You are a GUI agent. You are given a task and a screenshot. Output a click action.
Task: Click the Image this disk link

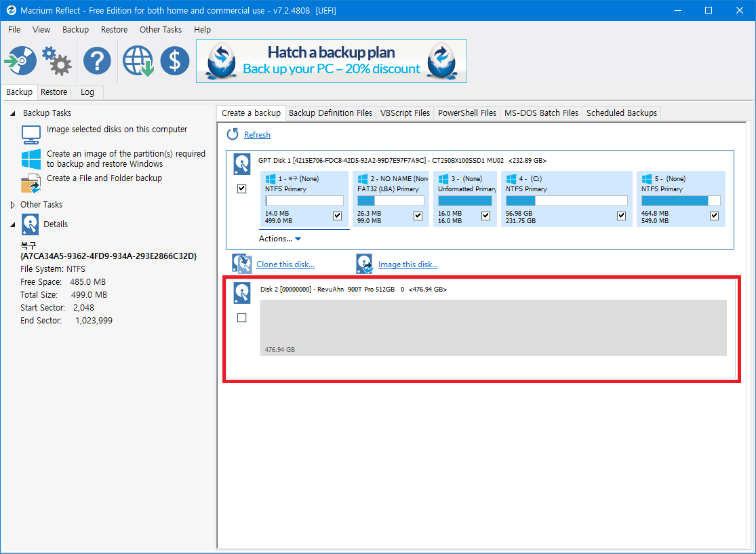[407, 264]
